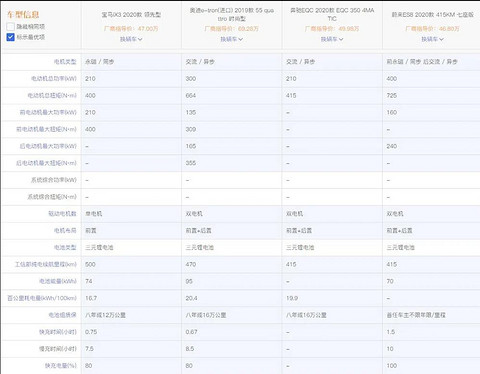The image size is (480, 374).
Task: Click consumption value 19.9 for 奔驰EQC
Action: (x=292, y=298)
